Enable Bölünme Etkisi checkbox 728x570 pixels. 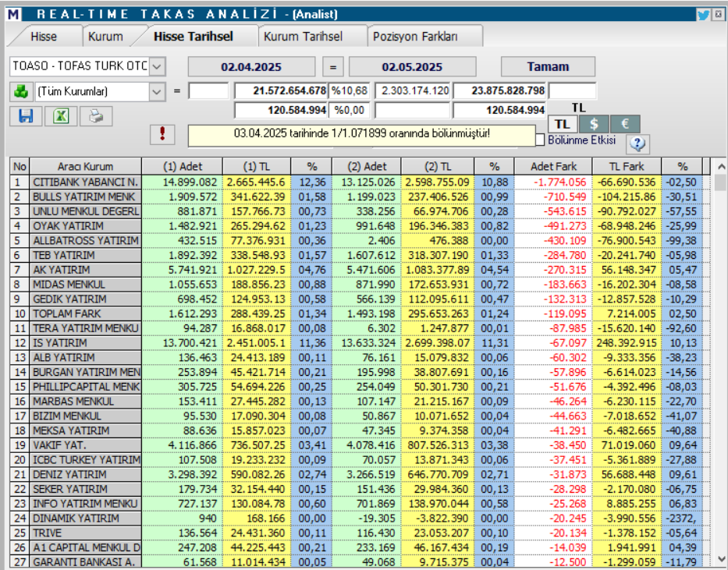coord(540,140)
